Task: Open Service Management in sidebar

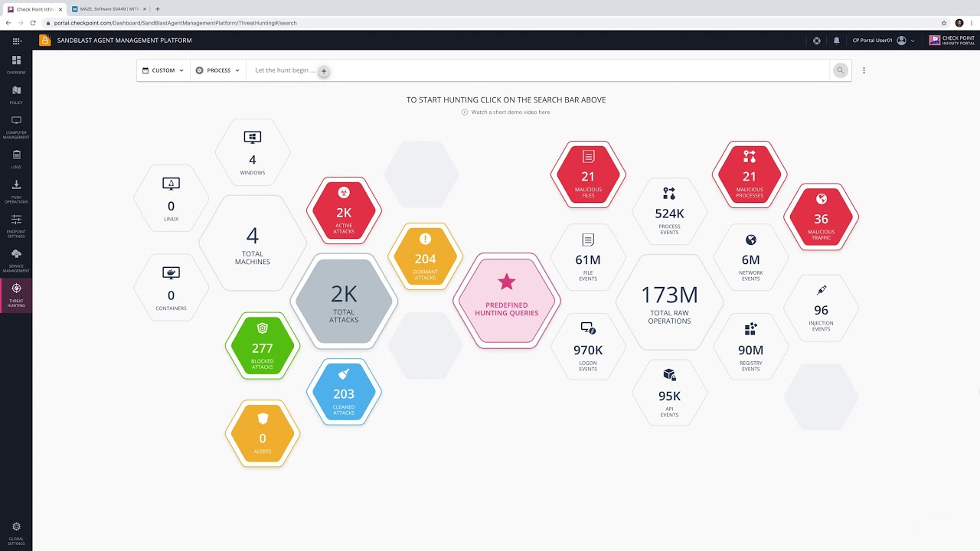Action: pos(16,260)
